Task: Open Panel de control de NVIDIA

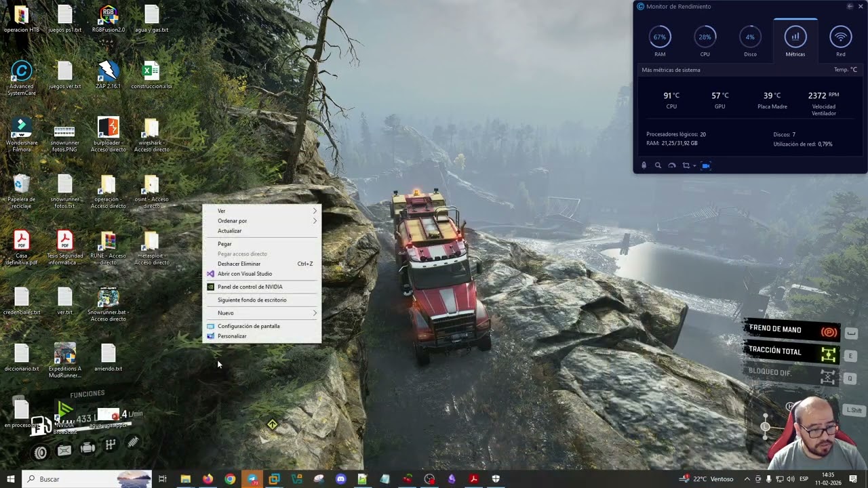Action: [262, 287]
